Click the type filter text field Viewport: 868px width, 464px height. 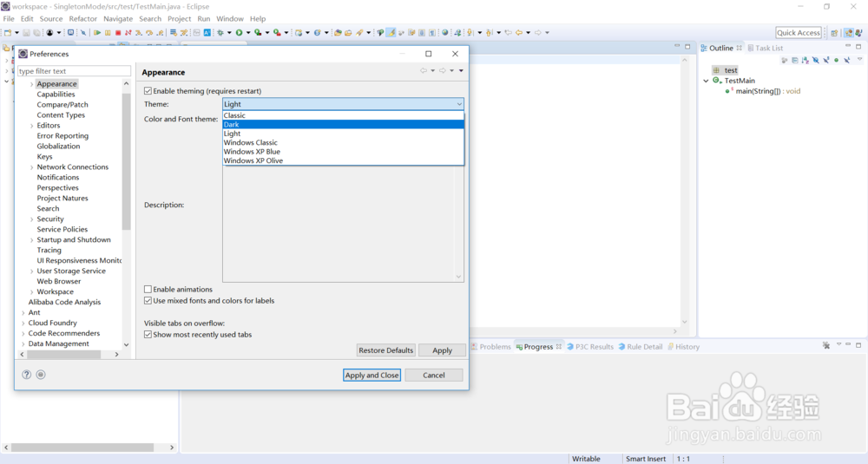coord(74,71)
